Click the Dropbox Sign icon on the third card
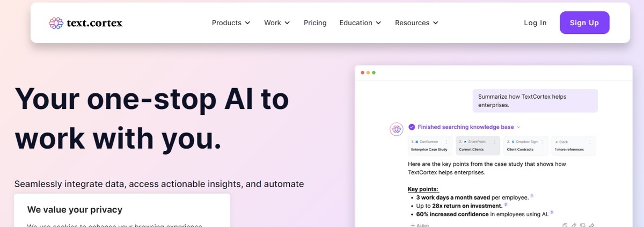This screenshot has height=227, width=644. pos(514,142)
